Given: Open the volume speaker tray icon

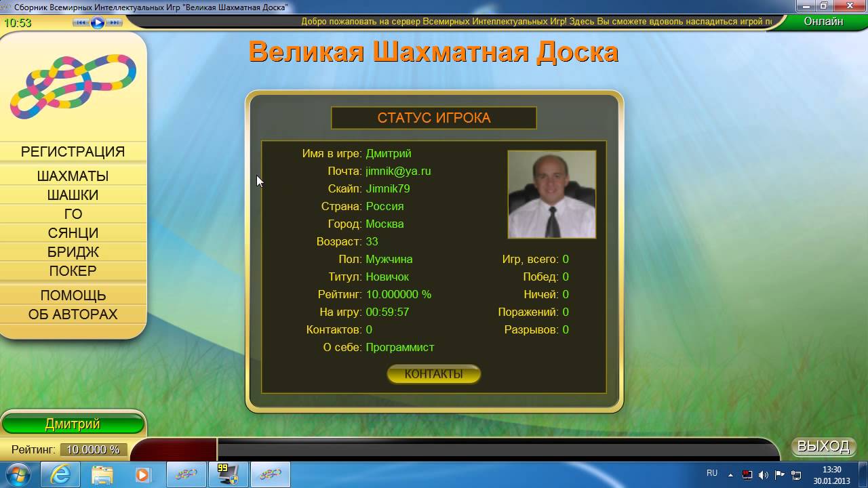Looking at the screenshot, I should (x=764, y=475).
